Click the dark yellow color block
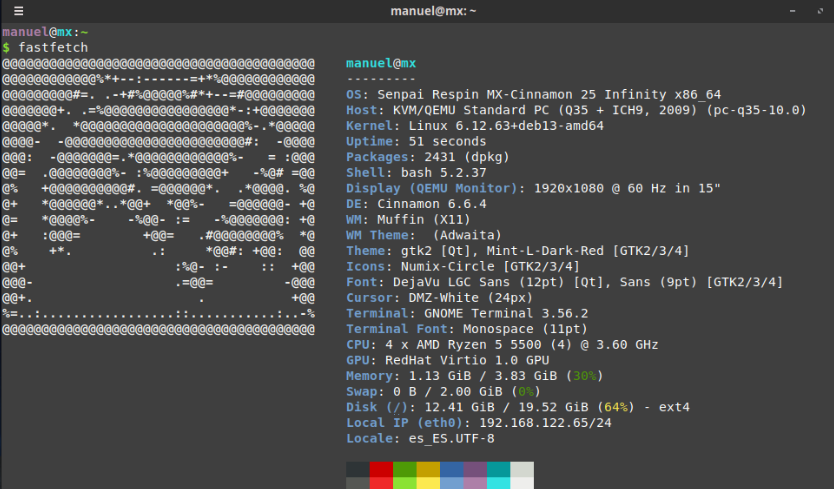The image size is (834, 489). click(428, 469)
